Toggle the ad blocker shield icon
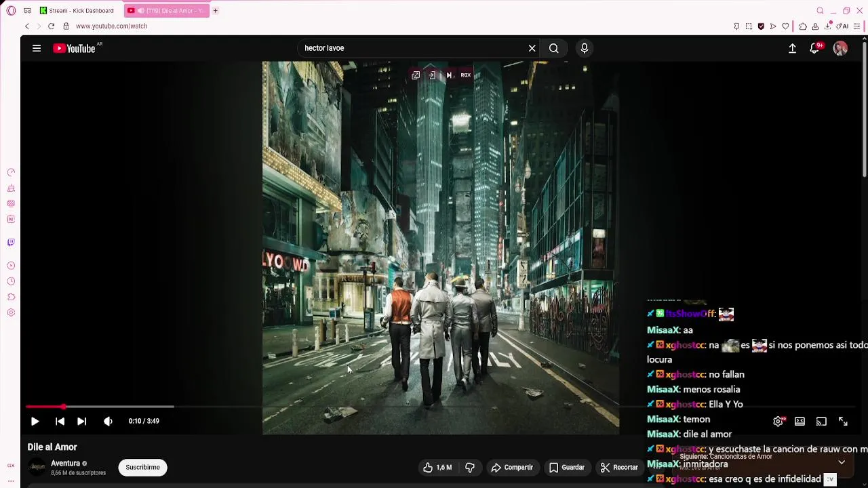The image size is (868, 488). [761, 26]
